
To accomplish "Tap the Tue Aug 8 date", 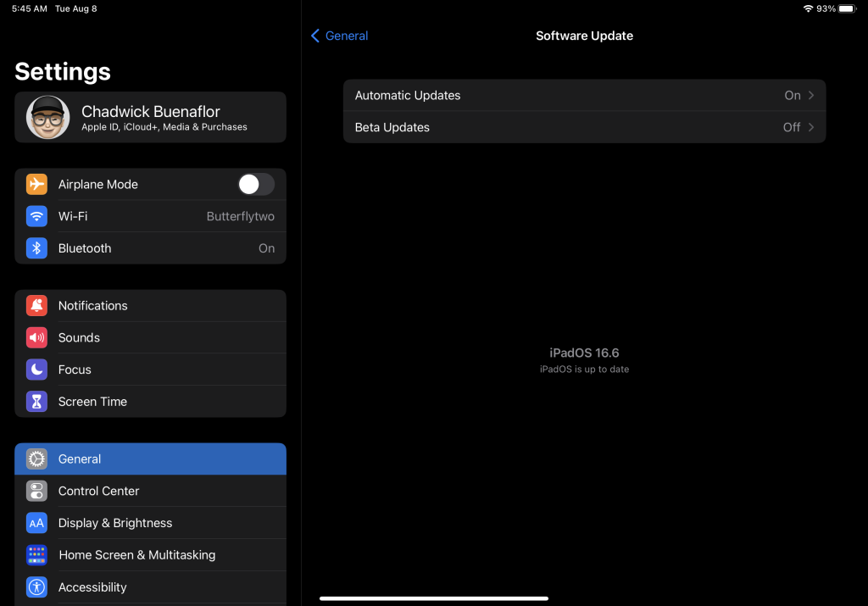I will 75,8.
